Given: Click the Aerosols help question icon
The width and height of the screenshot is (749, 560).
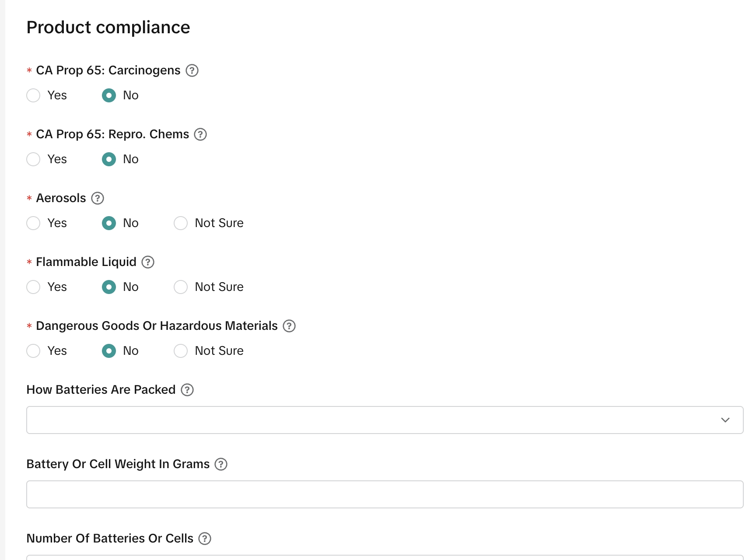Looking at the screenshot, I should click(x=98, y=198).
